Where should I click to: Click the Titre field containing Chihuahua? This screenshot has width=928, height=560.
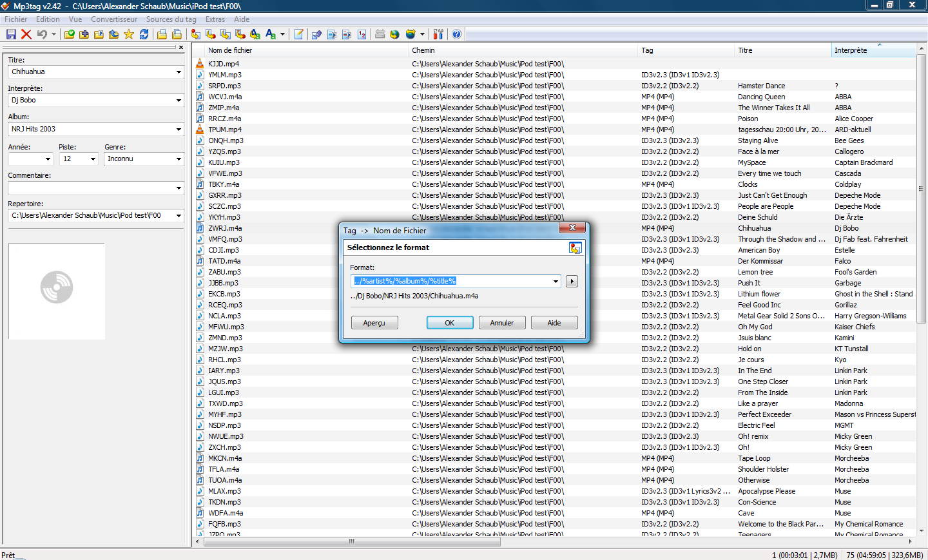point(90,72)
